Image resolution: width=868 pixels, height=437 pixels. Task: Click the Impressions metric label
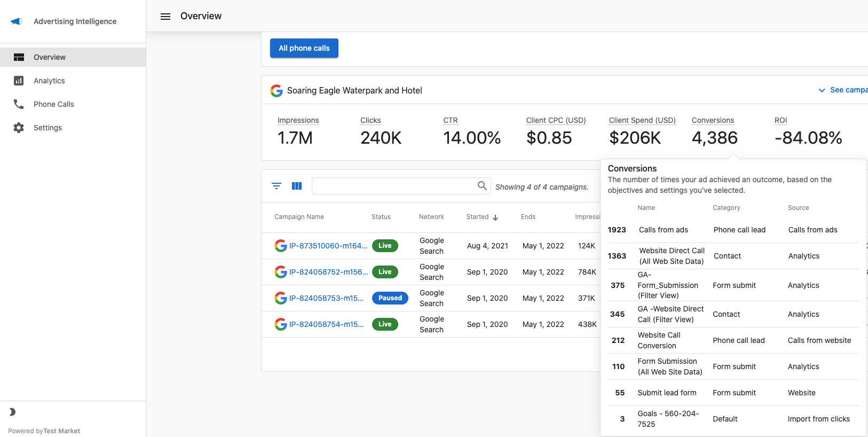click(x=298, y=120)
